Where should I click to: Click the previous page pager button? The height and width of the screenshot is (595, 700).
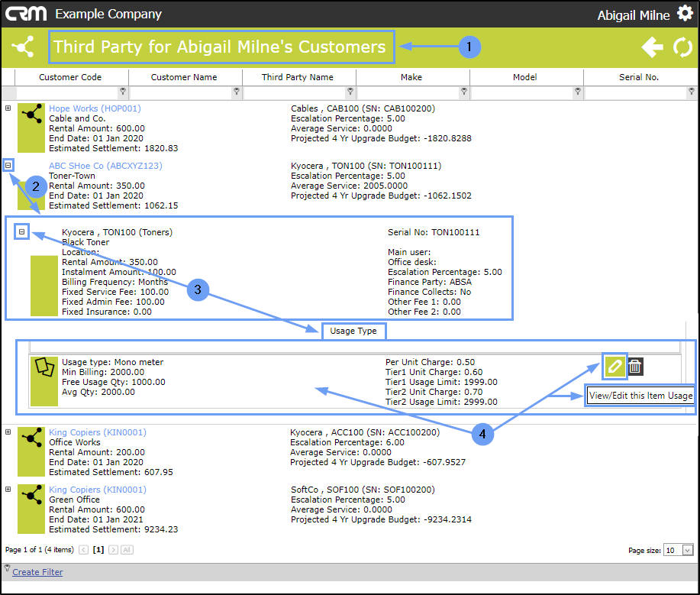83,550
